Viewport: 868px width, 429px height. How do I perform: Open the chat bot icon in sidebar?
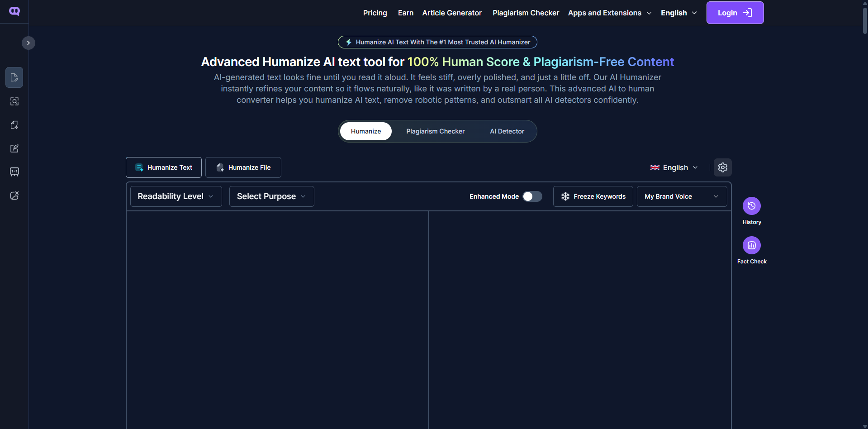14,172
